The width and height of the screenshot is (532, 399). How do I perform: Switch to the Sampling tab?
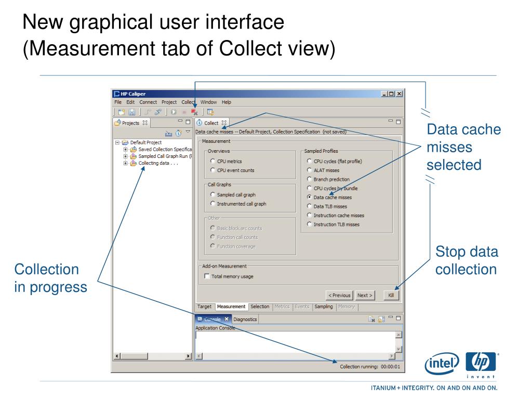[323, 307]
